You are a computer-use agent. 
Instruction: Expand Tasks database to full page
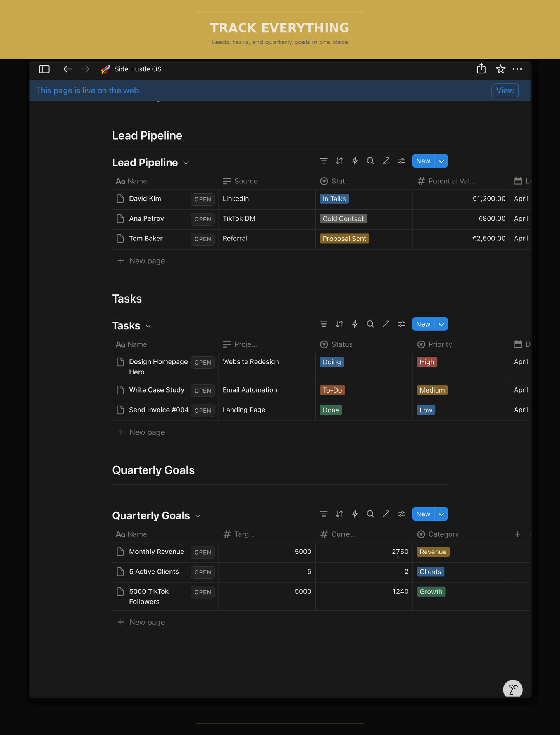point(386,324)
